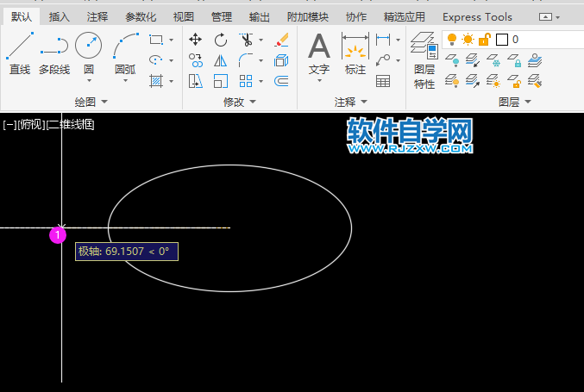Viewport: 584px width, 392px height.
Task: Open the Text (文字) tool
Action: point(319,53)
